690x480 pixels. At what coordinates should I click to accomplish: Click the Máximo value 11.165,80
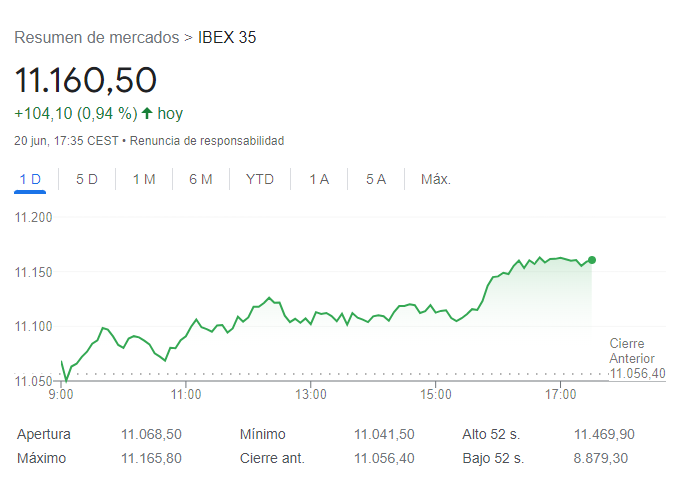click(x=151, y=458)
